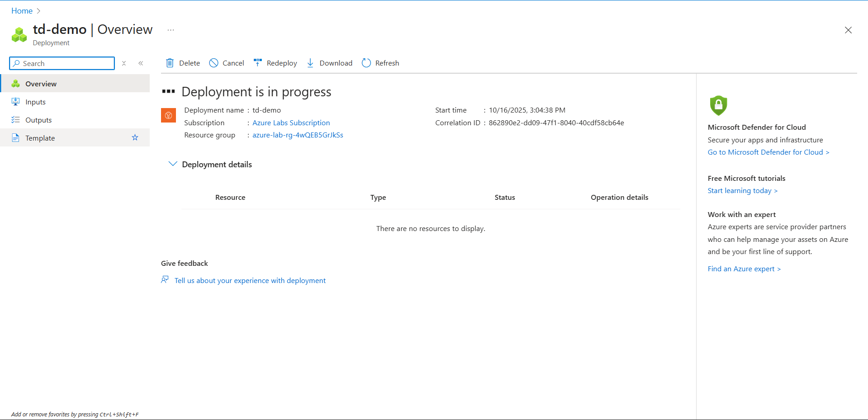Open resource group azure-lab-rg-4wQEB5GrJkSs
This screenshot has width=868, height=420.
[298, 135]
